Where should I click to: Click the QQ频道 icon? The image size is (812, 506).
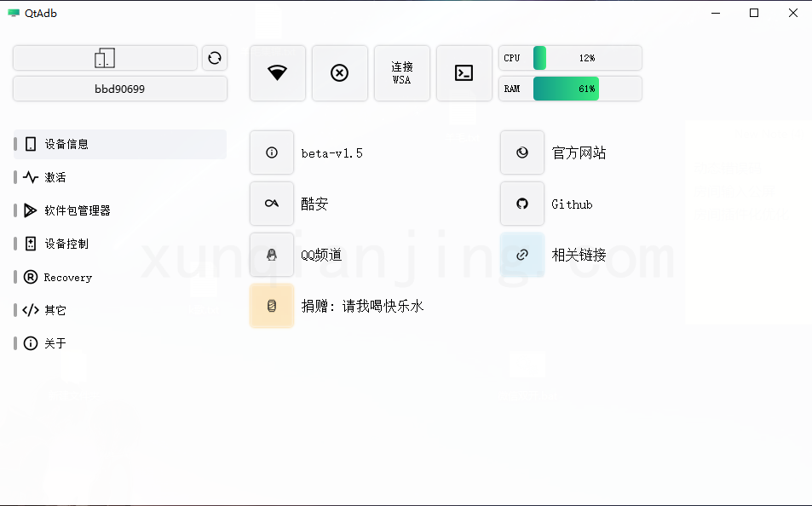coord(271,254)
